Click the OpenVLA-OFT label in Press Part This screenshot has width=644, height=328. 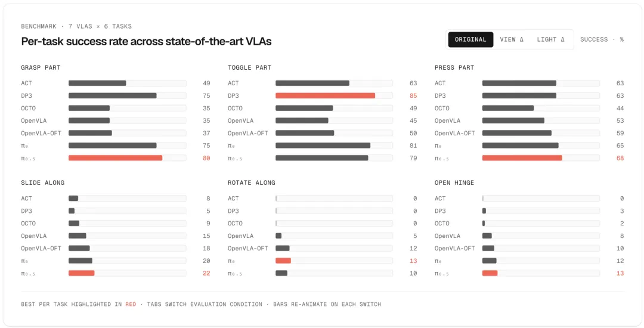pos(454,133)
